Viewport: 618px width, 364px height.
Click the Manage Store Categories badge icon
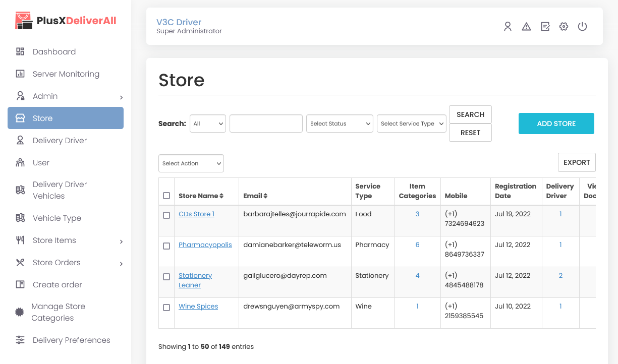[20, 312]
